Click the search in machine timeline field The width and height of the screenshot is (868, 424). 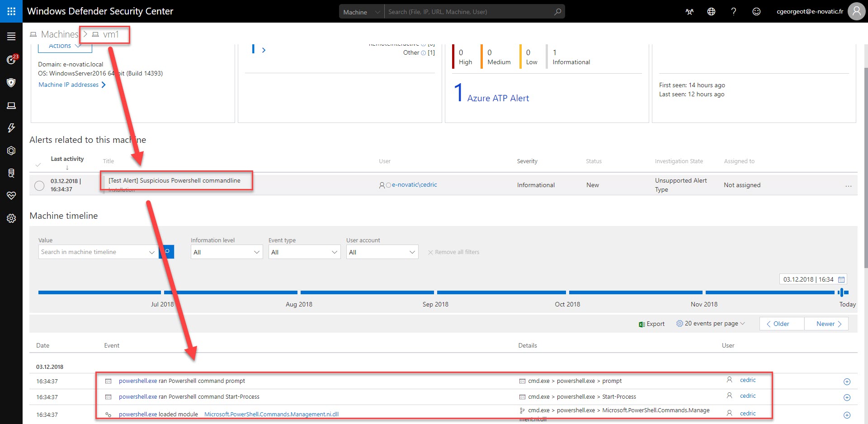click(x=93, y=252)
